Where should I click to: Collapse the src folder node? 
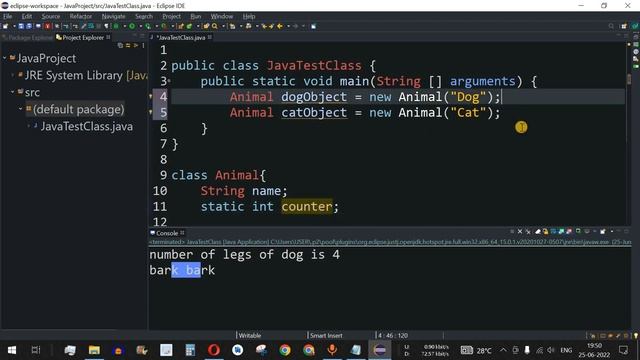click(x=13, y=92)
